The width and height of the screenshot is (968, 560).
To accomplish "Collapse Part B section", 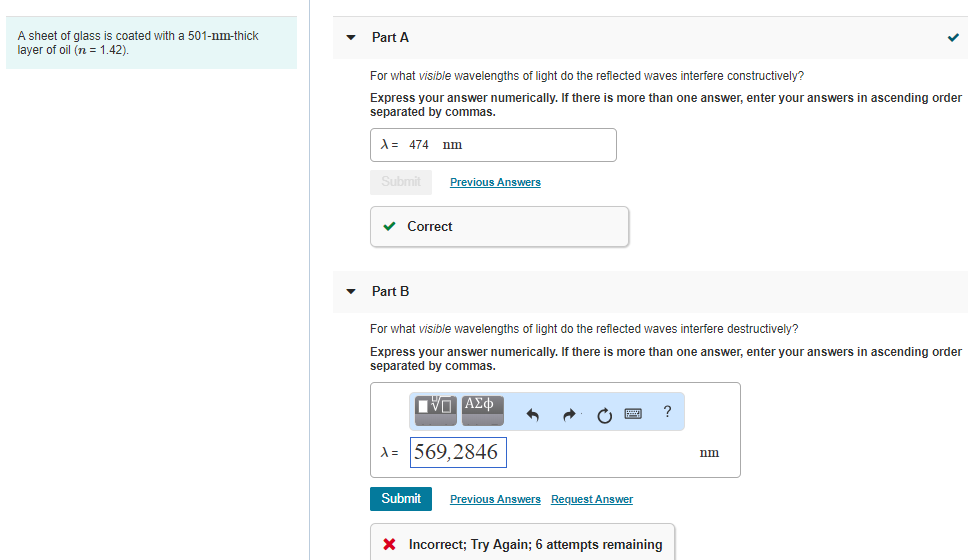I will click(351, 291).
